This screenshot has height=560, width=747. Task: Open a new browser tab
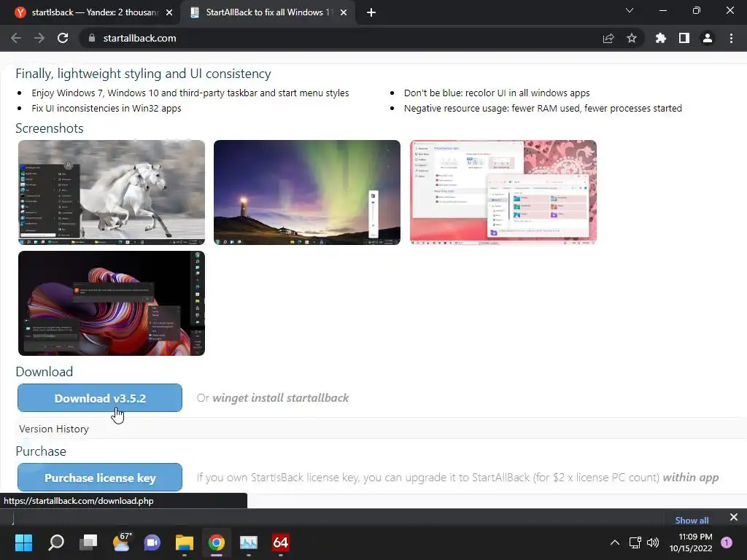tap(371, 12)
